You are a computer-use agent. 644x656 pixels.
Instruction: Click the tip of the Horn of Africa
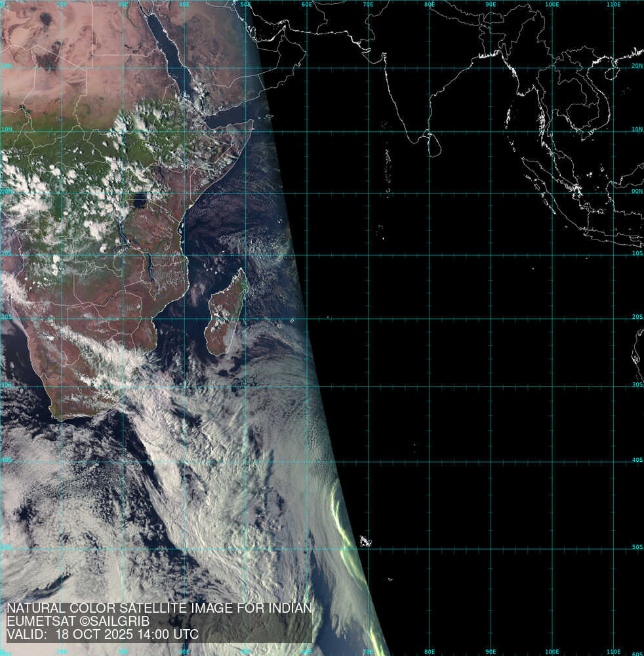pyautogui.click(x=251, y=122)
